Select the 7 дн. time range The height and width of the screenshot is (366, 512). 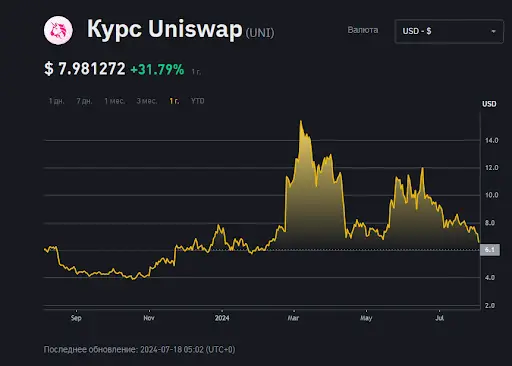click(x=84, y=101)
